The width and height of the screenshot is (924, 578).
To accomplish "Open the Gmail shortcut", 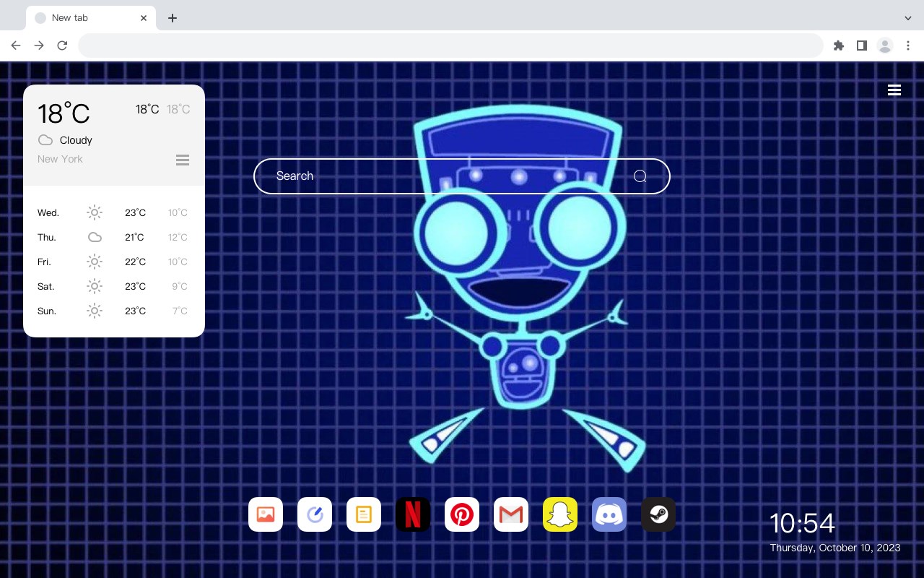I will 511,514.
